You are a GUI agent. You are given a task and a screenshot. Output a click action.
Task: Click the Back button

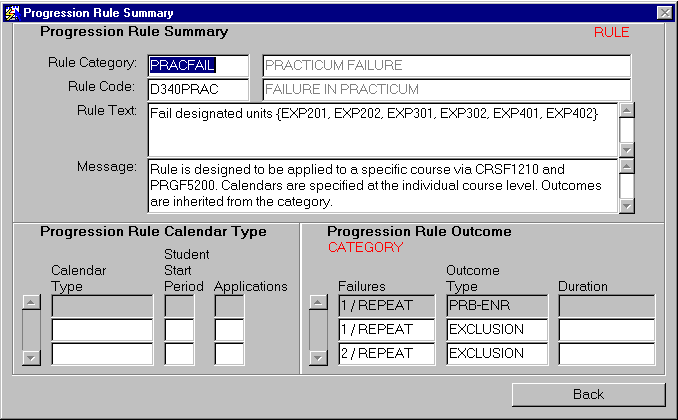tap(588, 394)
